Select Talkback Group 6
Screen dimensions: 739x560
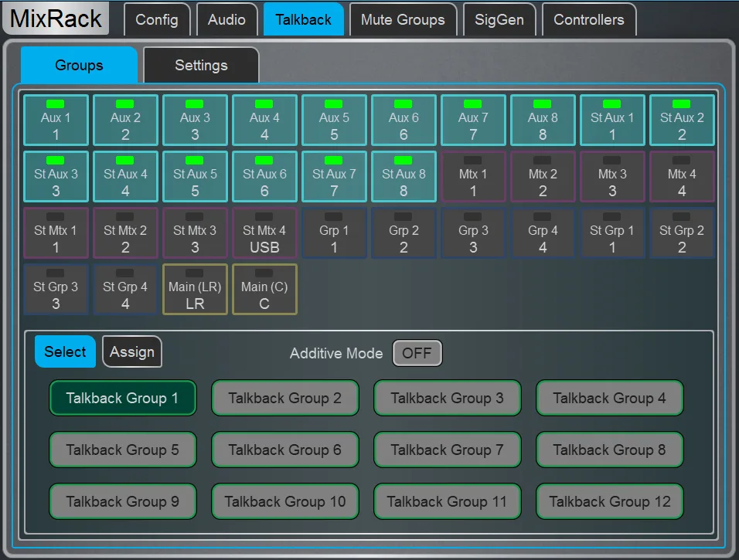pyautogui.click(x=285, y=450)
